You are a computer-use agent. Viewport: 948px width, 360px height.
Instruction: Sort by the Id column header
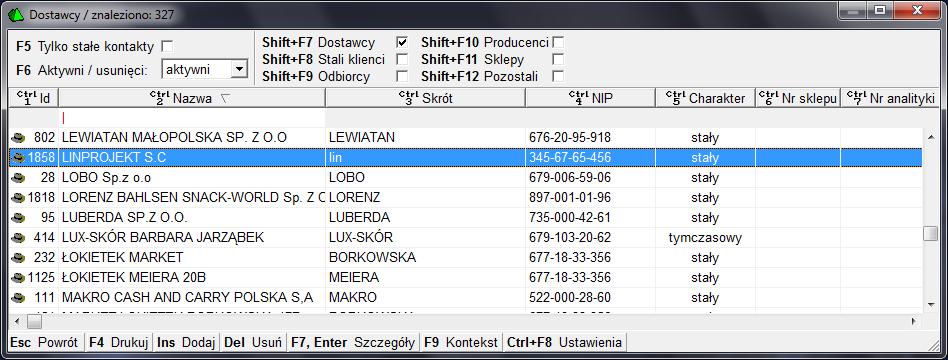click(33, 98)
